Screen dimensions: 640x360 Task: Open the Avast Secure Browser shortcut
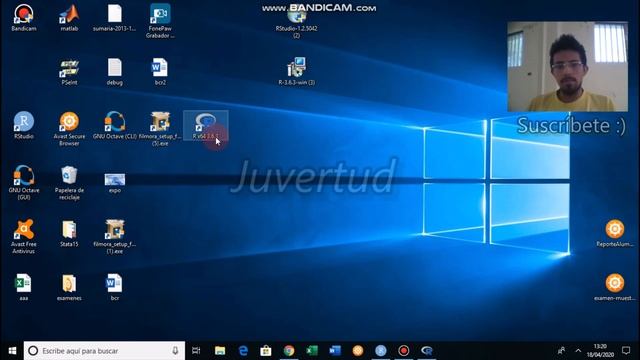[x=69, y=129]
